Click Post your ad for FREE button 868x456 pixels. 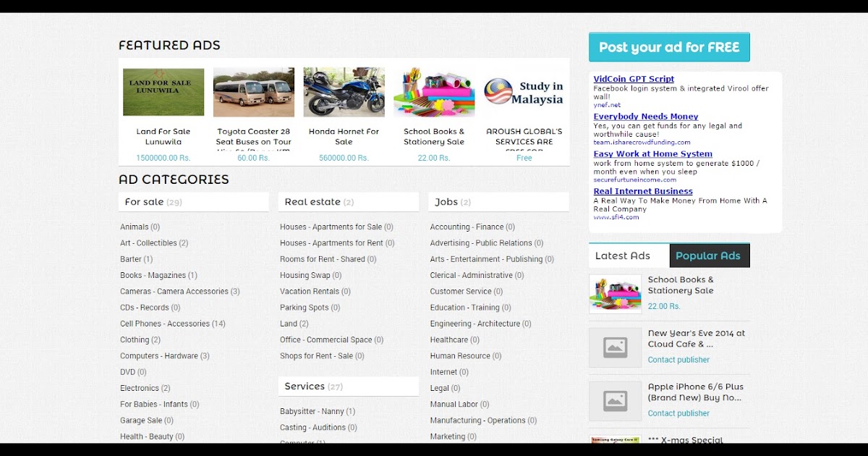(669, 47)
